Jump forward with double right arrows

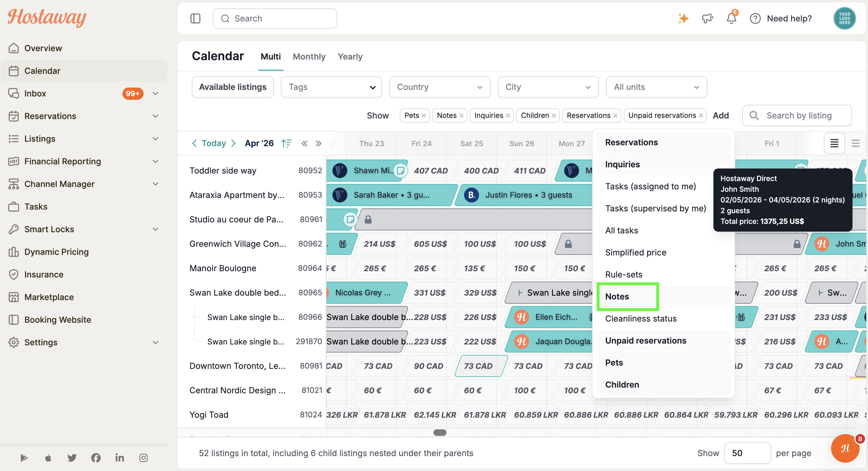pos(318,144)
